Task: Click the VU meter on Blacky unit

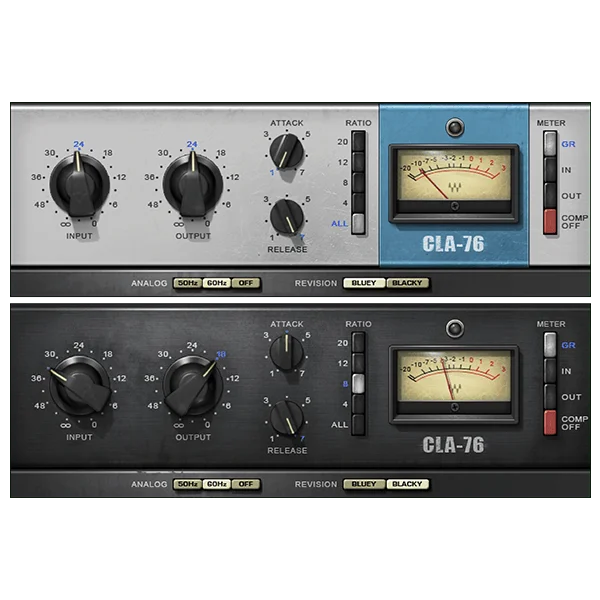Action: (454, 384)
